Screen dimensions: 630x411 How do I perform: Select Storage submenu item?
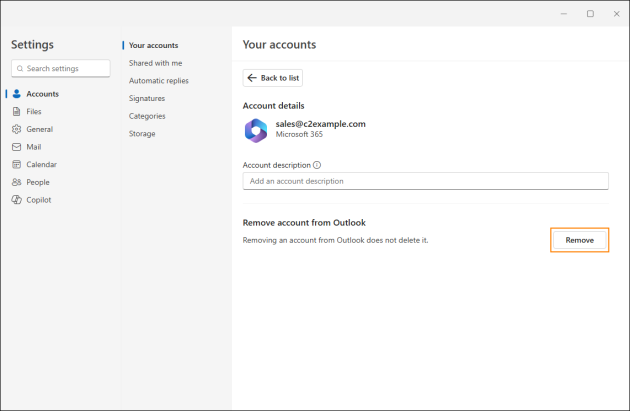tap(142, 134)
